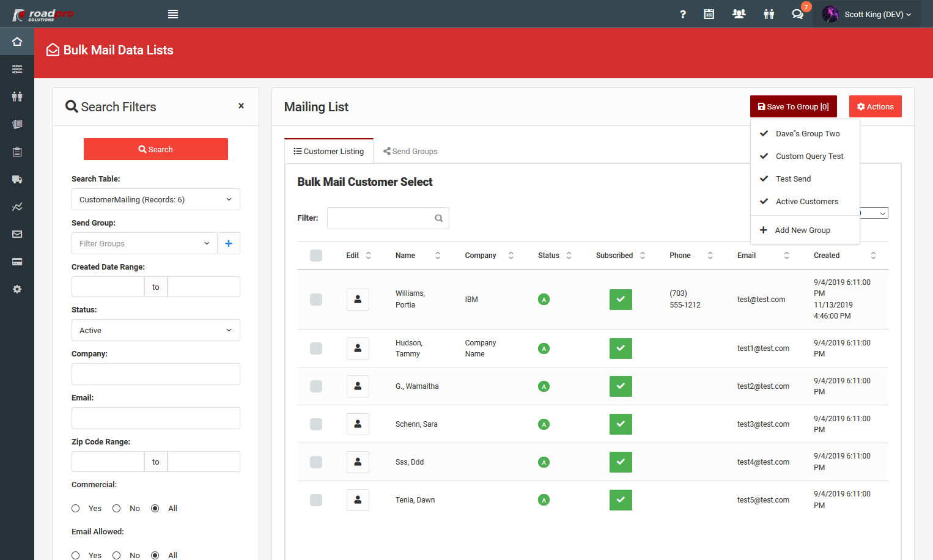Open the people sidebar icon

pos(17,97)
